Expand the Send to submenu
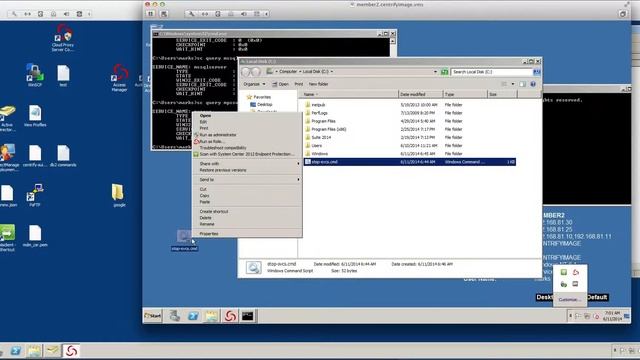 (247, 180)
